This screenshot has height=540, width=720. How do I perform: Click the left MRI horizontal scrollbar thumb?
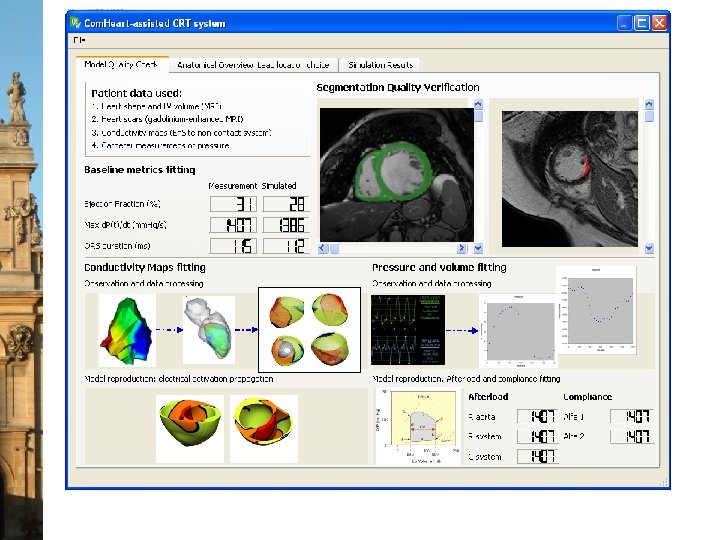[x=334, y=248]
